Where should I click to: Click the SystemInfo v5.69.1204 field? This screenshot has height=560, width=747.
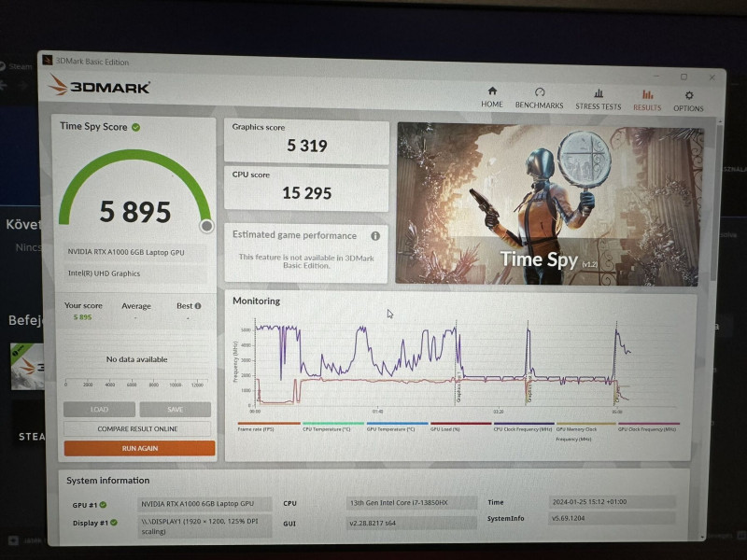(x=612, y=518)
